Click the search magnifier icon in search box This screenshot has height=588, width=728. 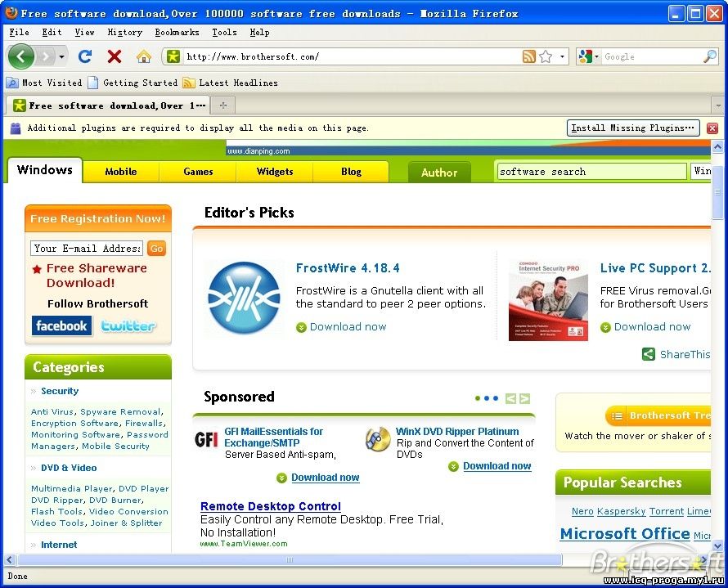click(x=709, y=56)
